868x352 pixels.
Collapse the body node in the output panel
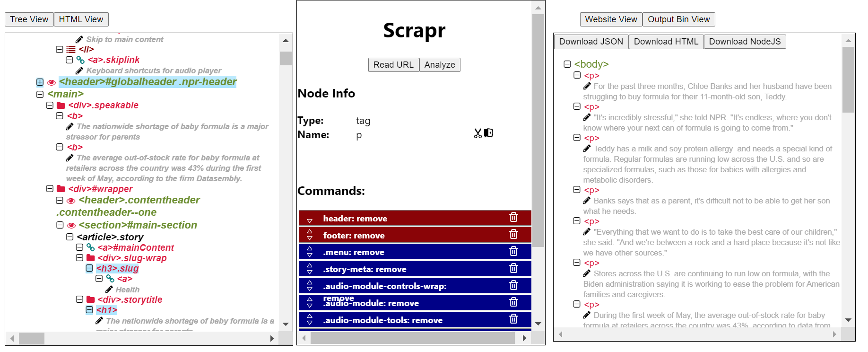coord(567,64)
